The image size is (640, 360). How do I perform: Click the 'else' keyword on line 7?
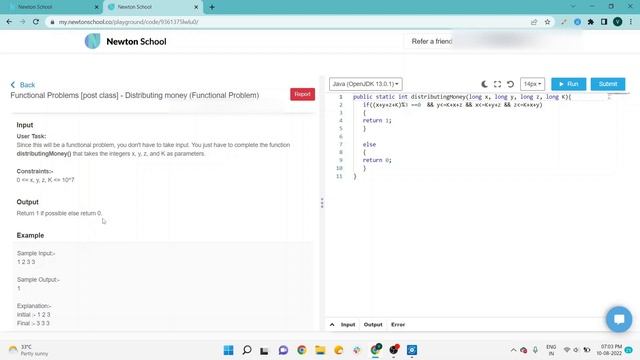click(369, 144)
